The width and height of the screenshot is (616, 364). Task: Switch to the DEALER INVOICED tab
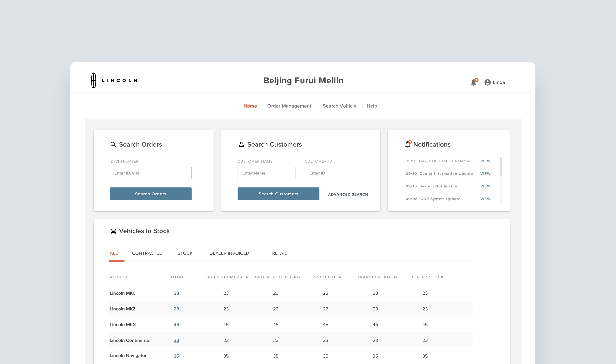[x=229, y=253]
